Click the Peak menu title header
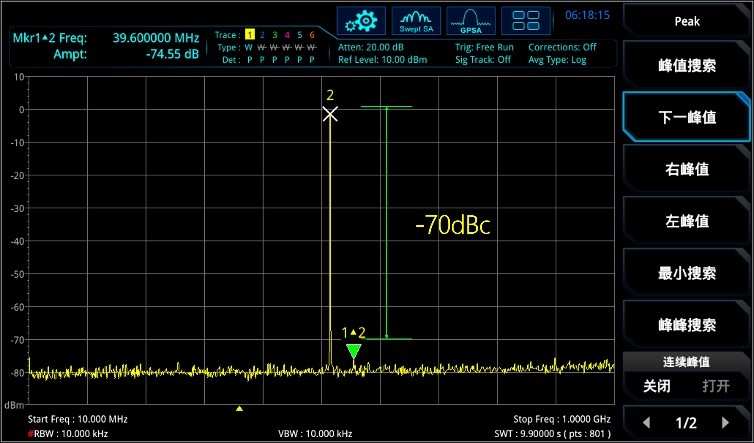Image resolution: width=754 pixels, height=443 pixels. pyautogui.click(x=687, y=20)
